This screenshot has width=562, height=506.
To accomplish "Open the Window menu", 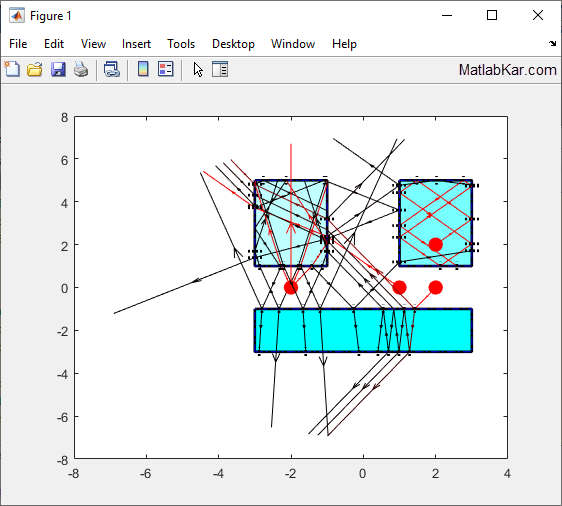I will [293, 44].
